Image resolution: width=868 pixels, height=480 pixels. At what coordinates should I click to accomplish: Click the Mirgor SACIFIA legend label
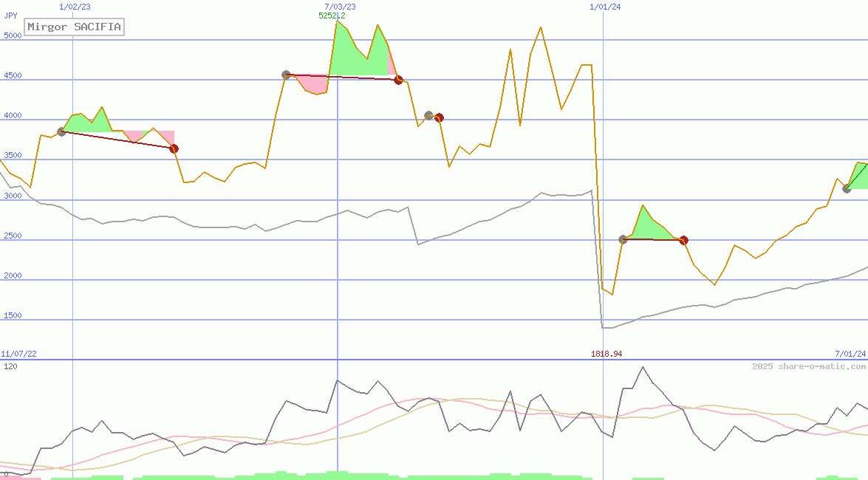tap(74, 27)
